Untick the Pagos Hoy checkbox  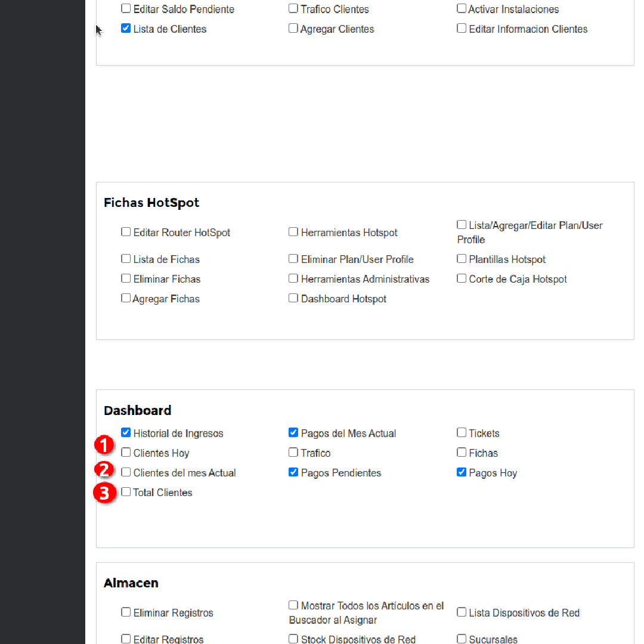tap(462, 472)
